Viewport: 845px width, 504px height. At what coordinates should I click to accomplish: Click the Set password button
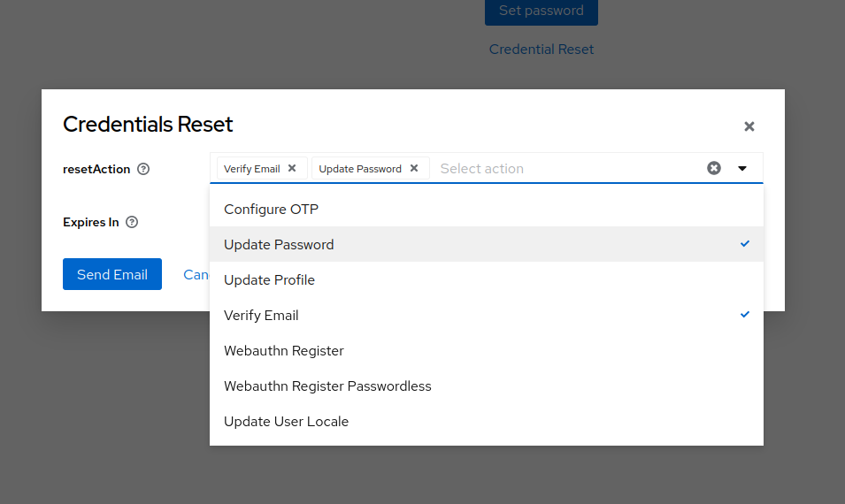point(541,11)
